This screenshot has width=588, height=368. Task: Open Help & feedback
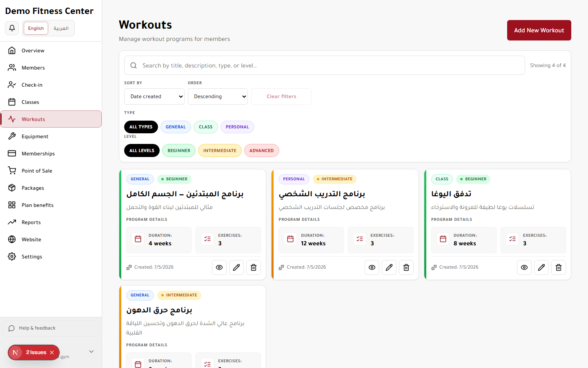point(51,328)
